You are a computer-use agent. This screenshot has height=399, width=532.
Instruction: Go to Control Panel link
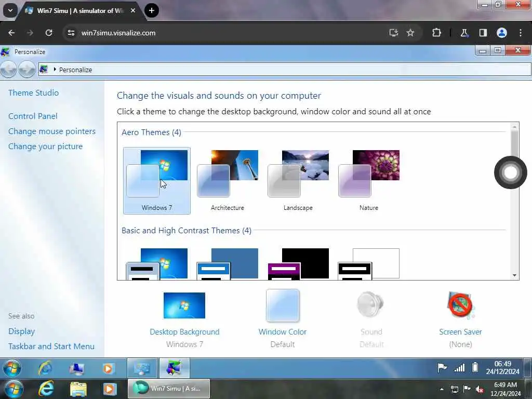pyautogui.click(x=33, y=116)
